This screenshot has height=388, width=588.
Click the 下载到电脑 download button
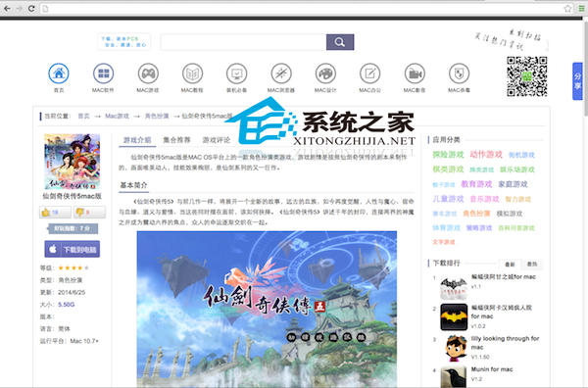73,249
